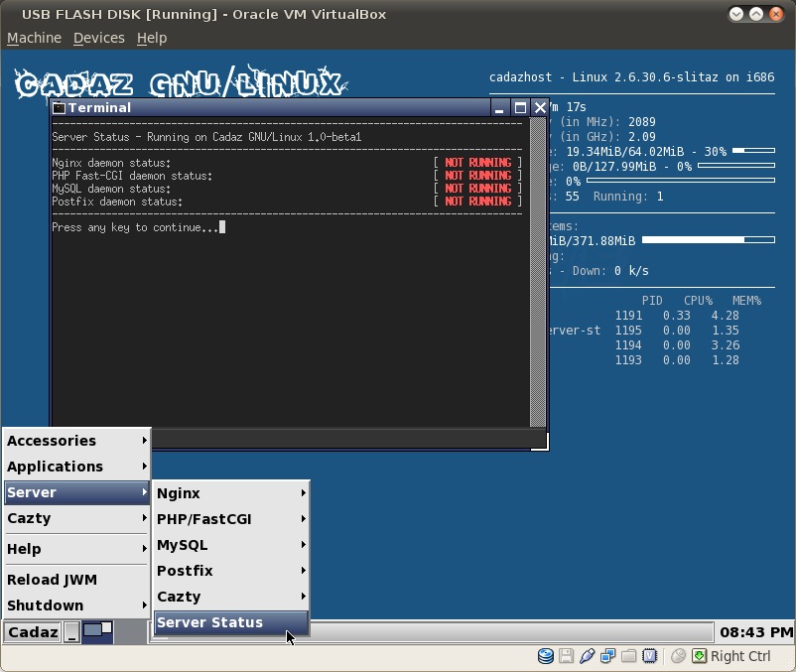
Task: Click the virtualization CPU chip icon
Action: point(650,656)
